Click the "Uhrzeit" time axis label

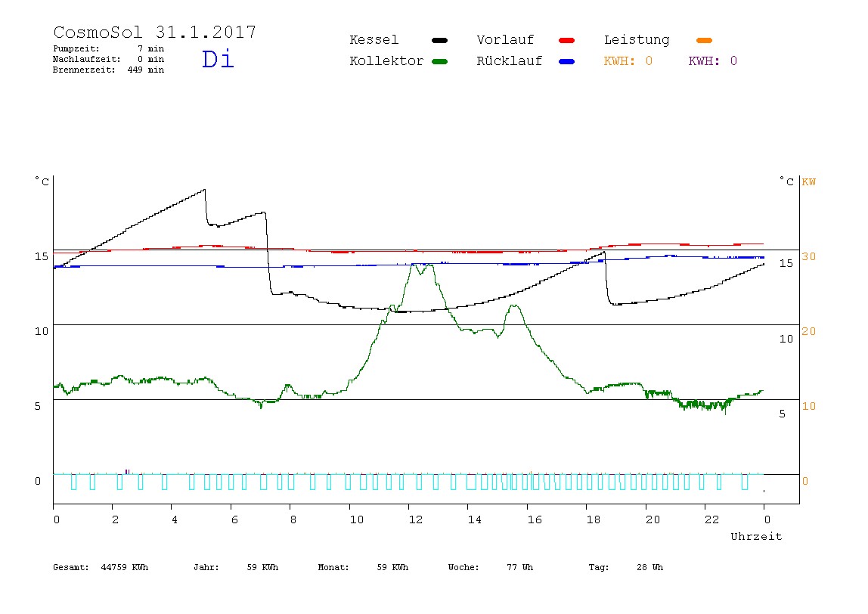[756, 536]
